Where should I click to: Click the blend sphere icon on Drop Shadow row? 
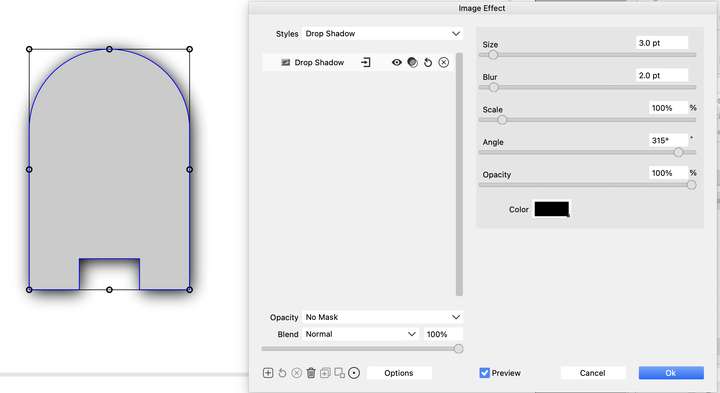coord(412,62)
